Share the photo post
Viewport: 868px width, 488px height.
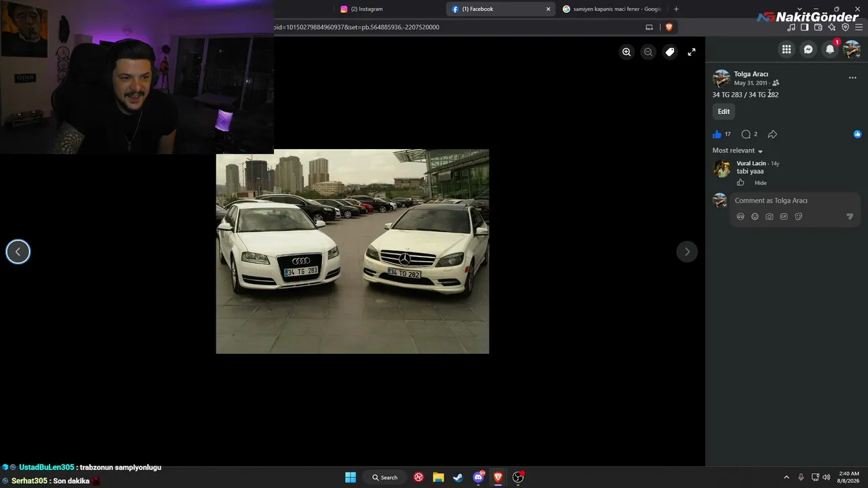pyautogui.click(x=772, y=134)
